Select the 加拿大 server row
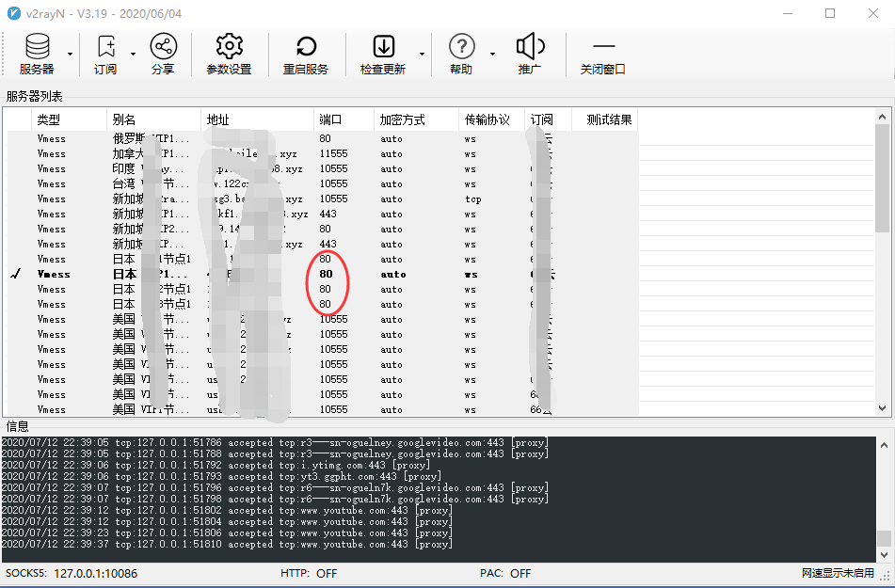 coord(323,154)
